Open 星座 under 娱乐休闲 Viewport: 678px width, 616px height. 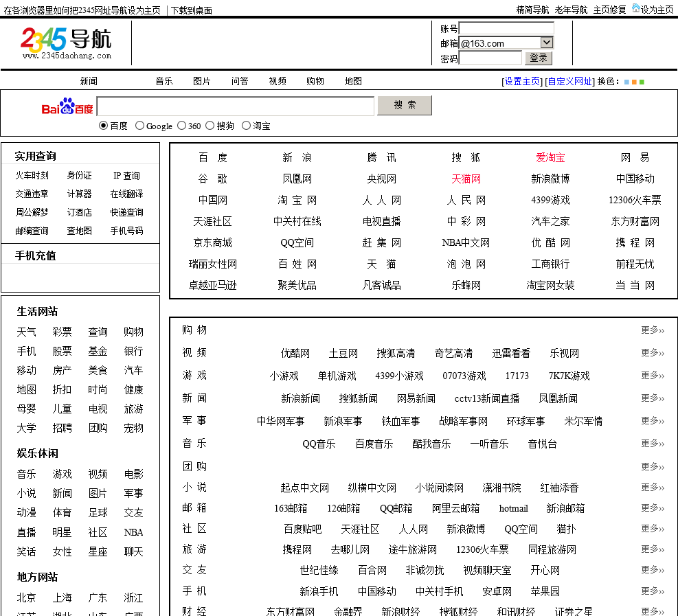(x=98, y=552)
